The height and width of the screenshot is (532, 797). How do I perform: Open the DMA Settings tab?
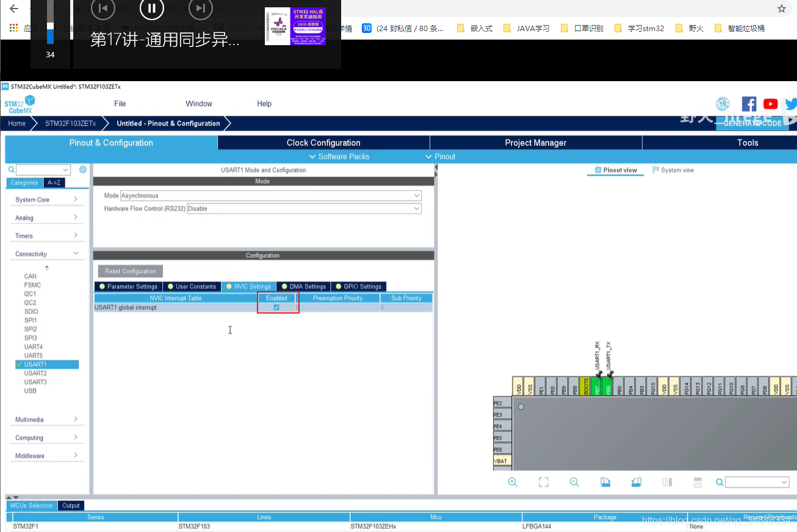pyautogui.click(x=303, y=286)
